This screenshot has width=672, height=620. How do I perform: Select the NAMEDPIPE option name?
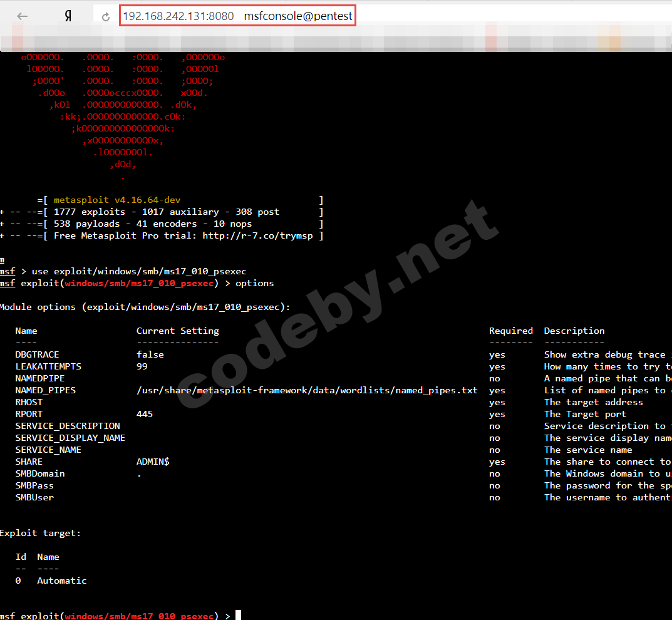point(40,379)
